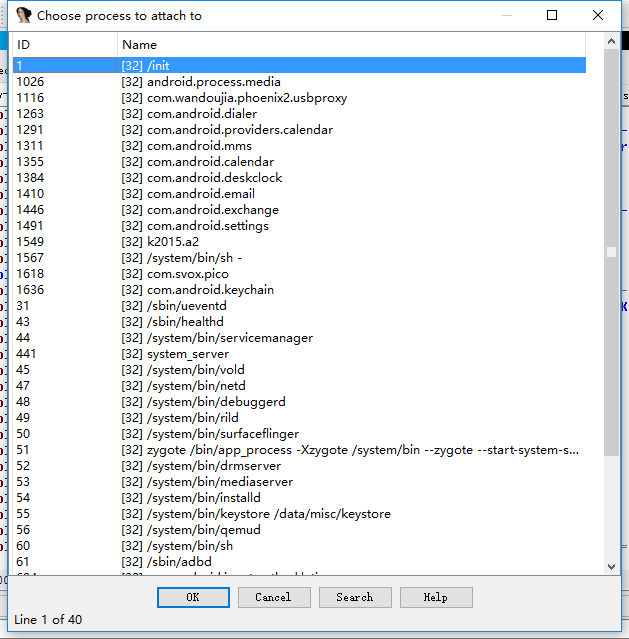Viewport: 629px width, 639px height.
Task: Select com.android.calendar process row
Action: tap(300, 162)
